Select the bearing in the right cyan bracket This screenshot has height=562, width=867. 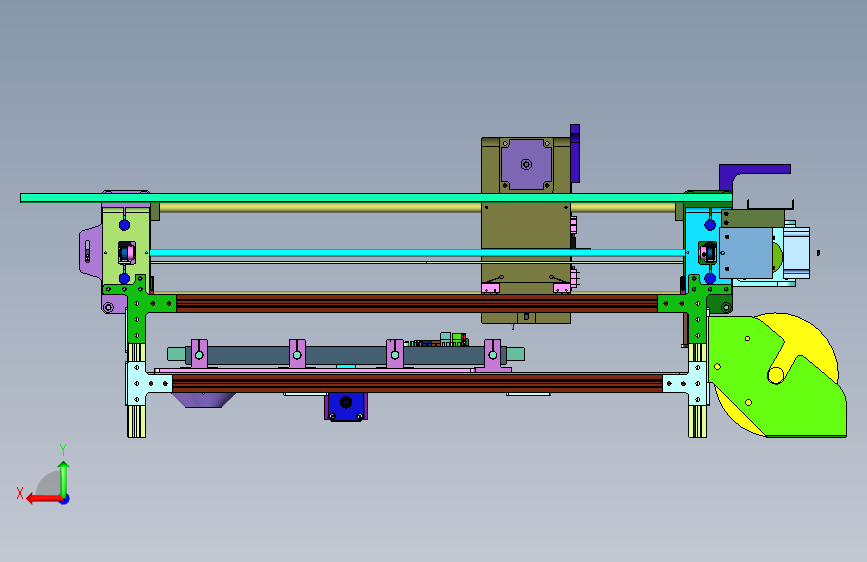(708, 253)
